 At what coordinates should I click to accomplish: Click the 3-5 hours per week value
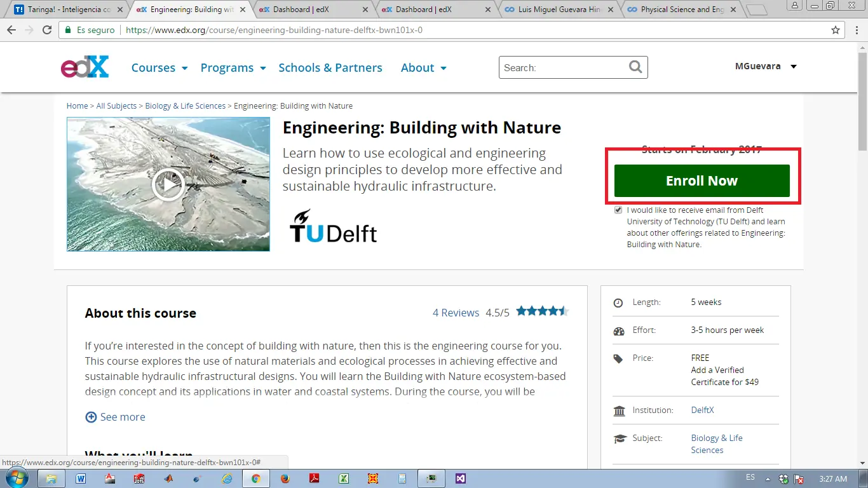click(728, 330)
